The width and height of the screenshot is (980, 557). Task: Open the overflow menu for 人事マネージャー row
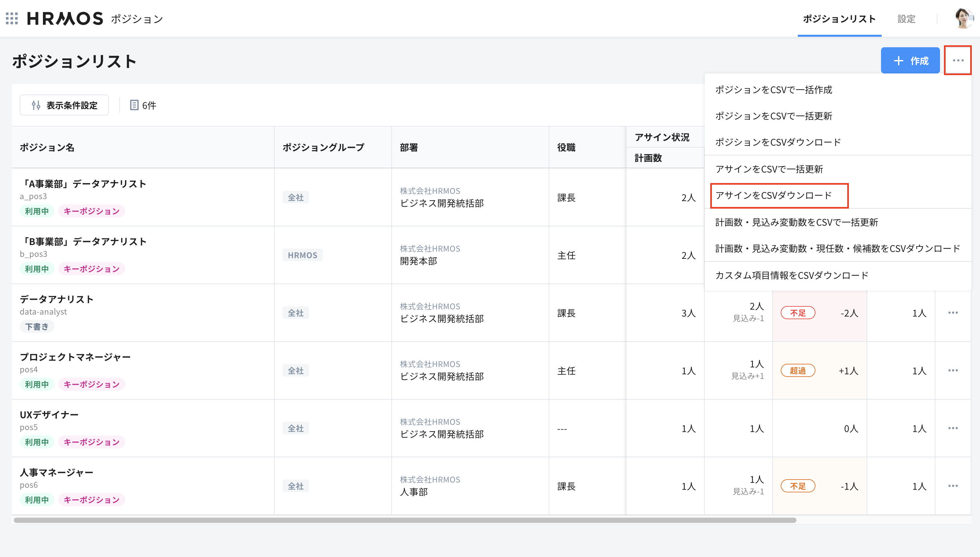point(953,486)
